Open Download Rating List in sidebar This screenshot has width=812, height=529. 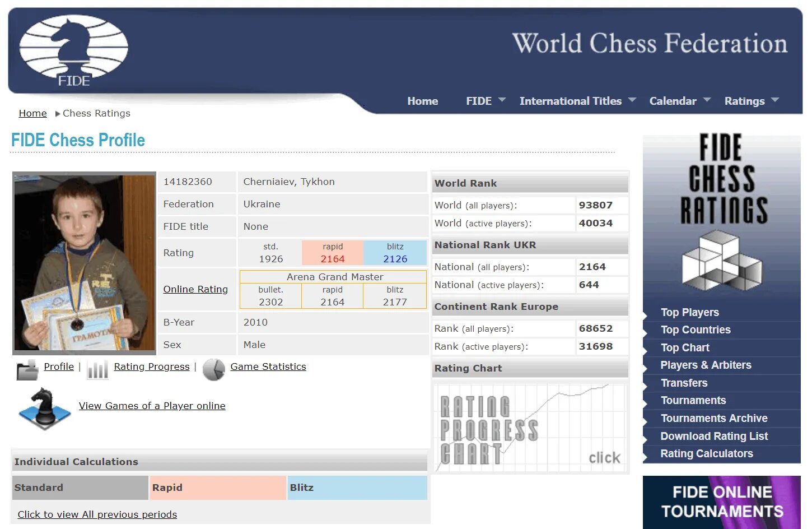click(x=714, y=436)
